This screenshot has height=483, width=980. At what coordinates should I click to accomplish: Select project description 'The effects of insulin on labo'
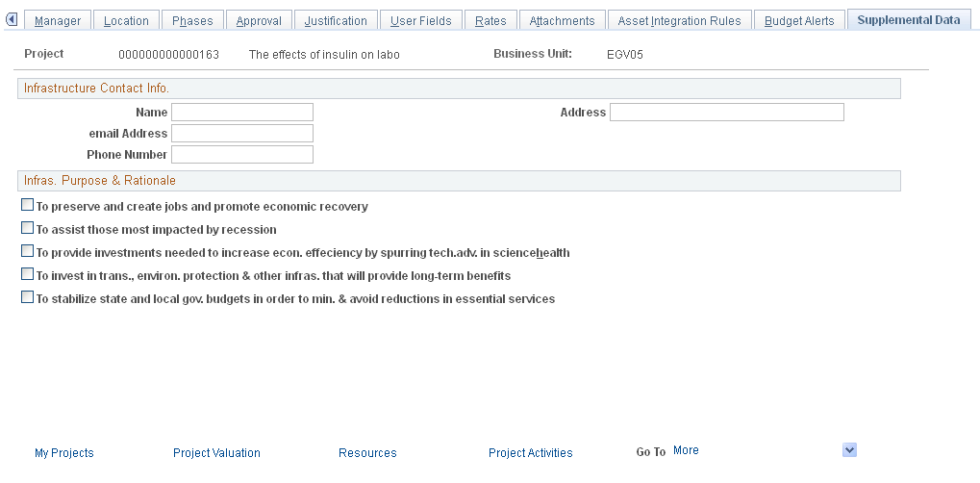tap(324, 55)
